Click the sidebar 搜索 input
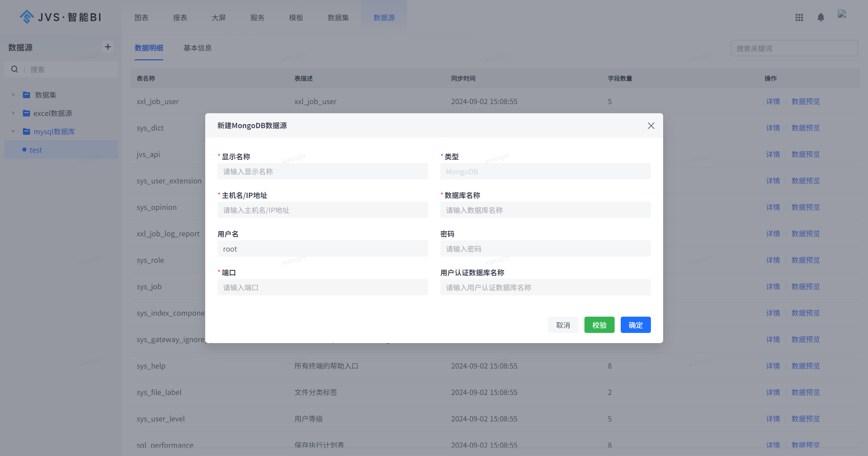Image resolution: width=868 pixels, height=456 pixels. (x=71, y=69)
